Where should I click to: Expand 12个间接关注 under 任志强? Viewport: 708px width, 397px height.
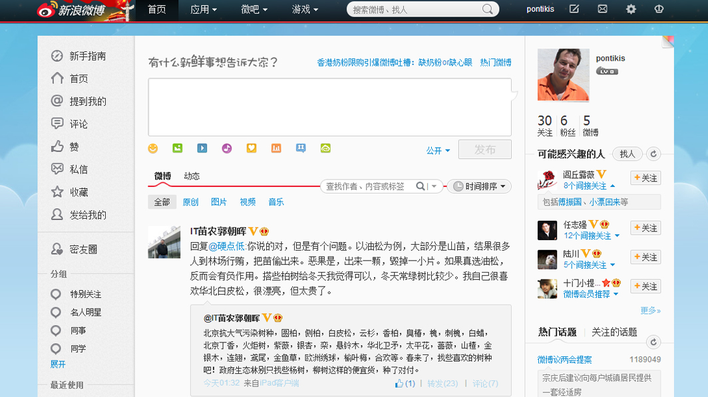pyautogui.click(x=592, y=236)
